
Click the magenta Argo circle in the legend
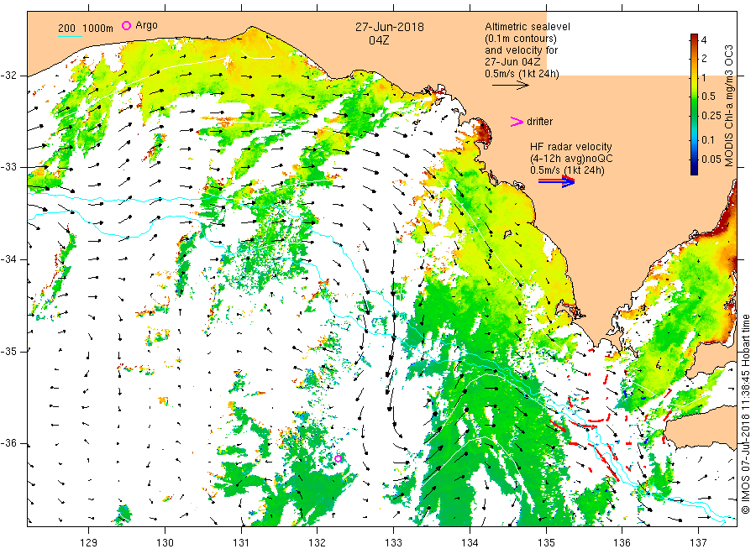pyautogui.click(x=126, y=25)
